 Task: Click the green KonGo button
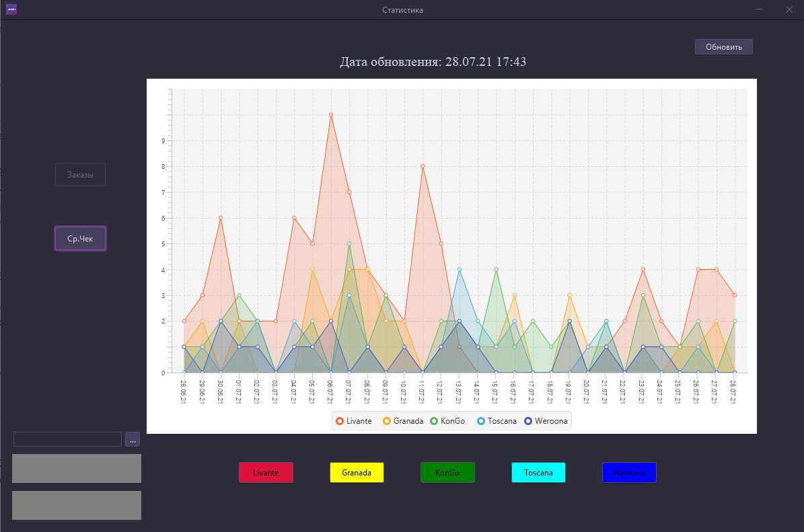(x=447, y=473)
